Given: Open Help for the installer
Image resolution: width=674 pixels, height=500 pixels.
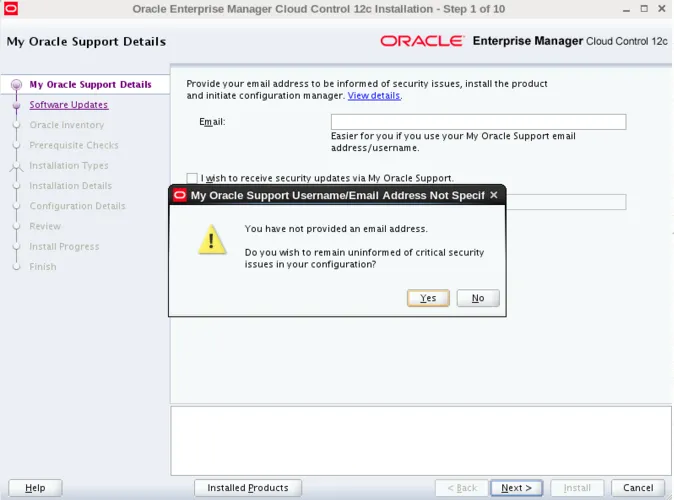Looking at the screenshot, I should (35, 488).
